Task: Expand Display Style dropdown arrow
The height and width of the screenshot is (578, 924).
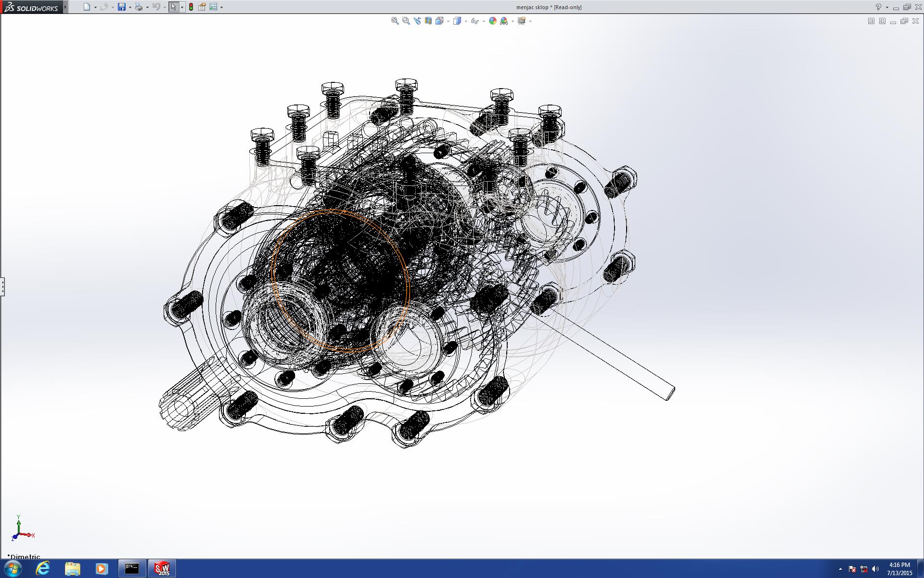Action: [466, 21]
